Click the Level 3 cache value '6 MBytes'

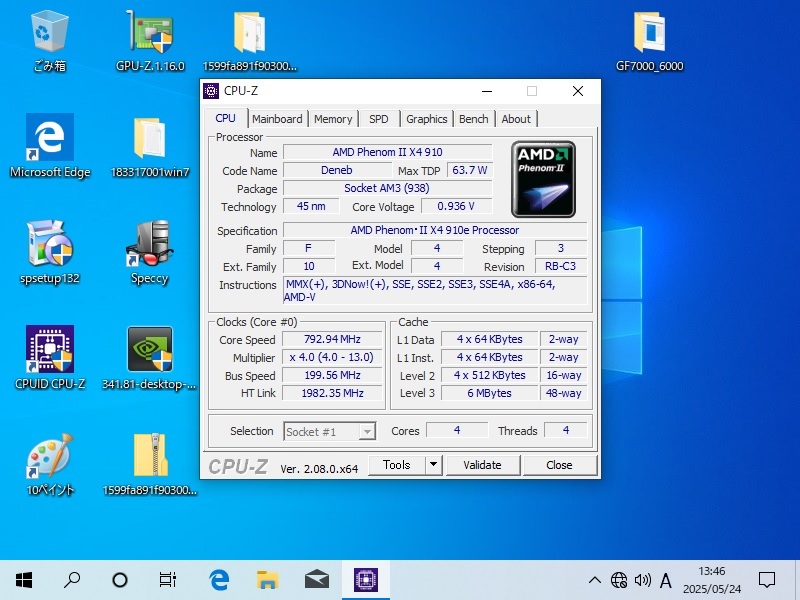[x=490, y=393]
